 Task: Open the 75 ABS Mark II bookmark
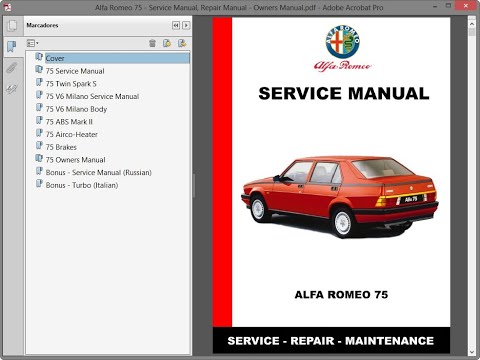pos(69,122)
